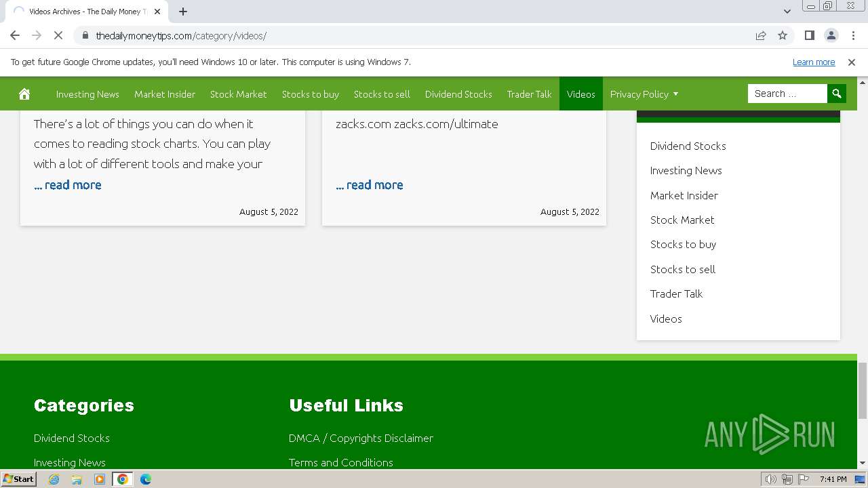The width and height of the screenshot is (868, 488).
Task: Dismiss the Chrome update notification
Action: pos(852,62)
